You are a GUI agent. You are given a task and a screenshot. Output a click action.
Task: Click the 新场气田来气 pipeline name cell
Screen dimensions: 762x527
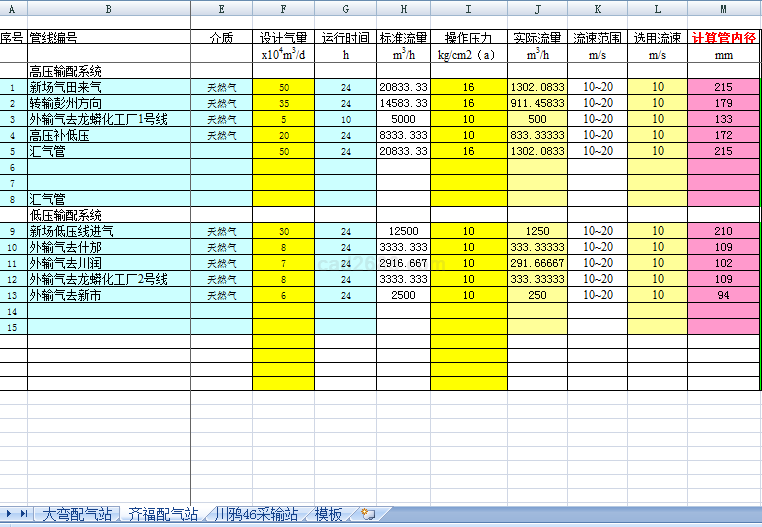(108, 87)
